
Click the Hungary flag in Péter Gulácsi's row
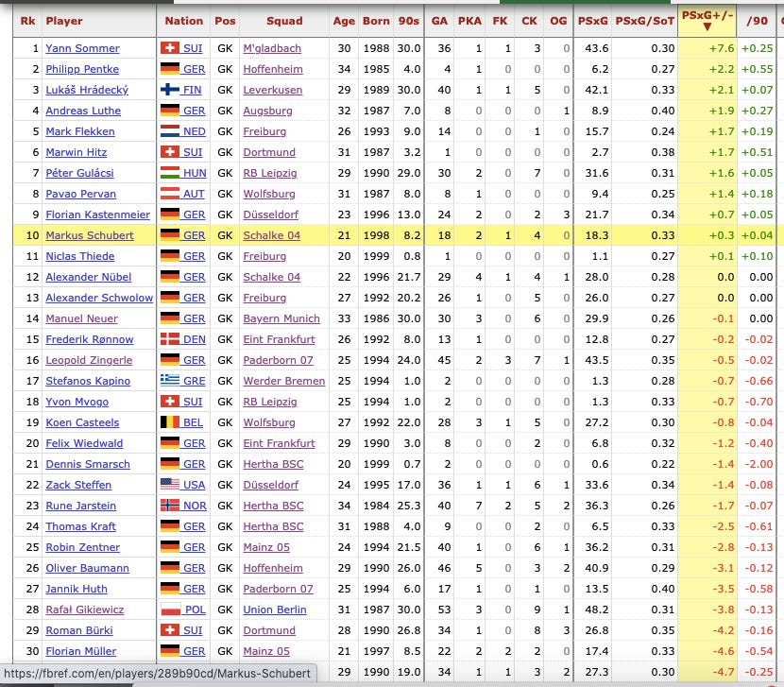170,173
